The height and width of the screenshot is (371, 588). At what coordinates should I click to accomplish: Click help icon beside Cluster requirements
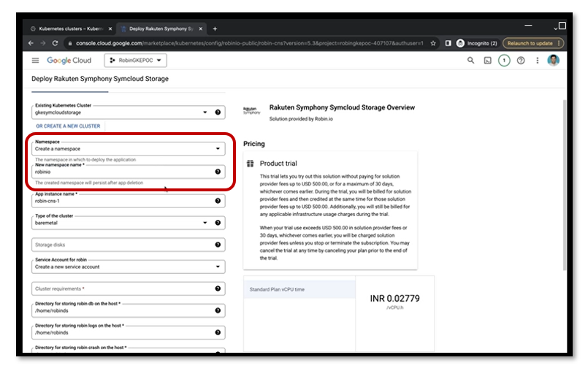point(218,288)
